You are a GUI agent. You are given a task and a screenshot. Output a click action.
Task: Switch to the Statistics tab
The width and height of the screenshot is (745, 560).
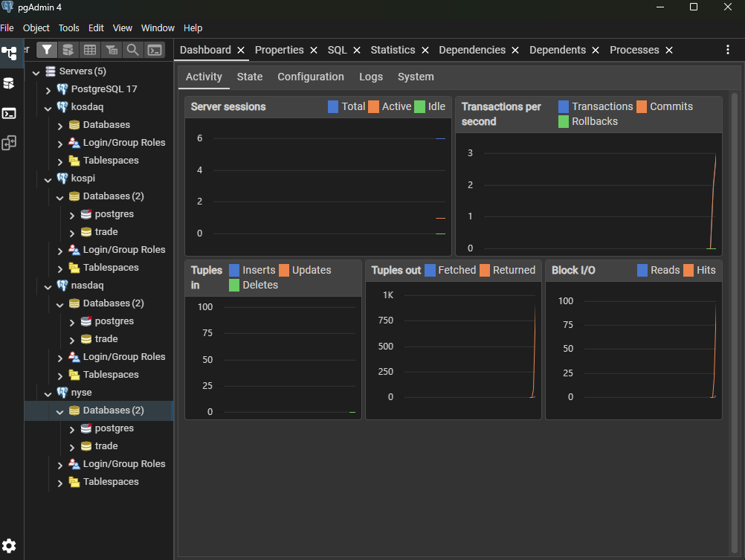tap(393, 50)
